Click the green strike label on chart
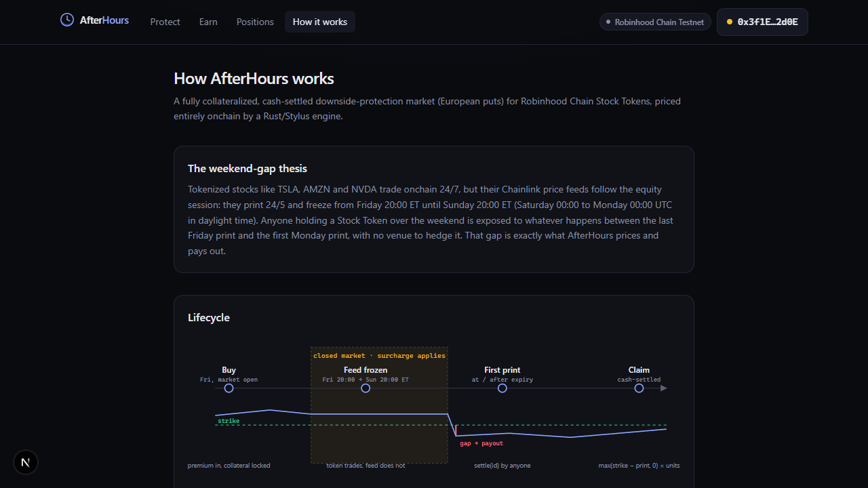868x488 pixels. coord(229,421)
